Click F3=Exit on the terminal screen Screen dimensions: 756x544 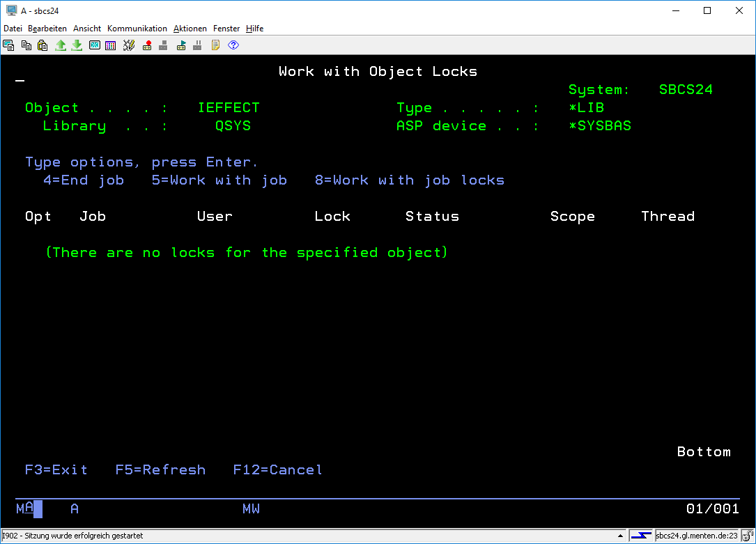pos(56,470)
